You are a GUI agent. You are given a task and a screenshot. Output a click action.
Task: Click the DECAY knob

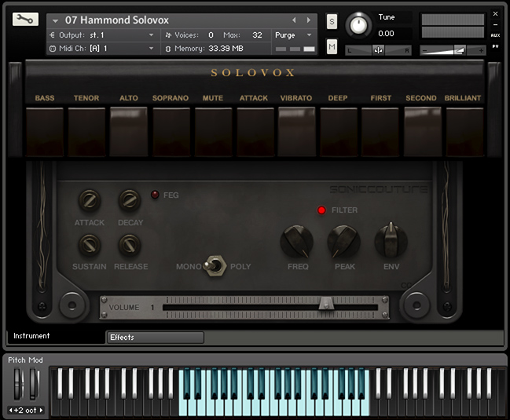pyautogui.click(x=130, y=200)
